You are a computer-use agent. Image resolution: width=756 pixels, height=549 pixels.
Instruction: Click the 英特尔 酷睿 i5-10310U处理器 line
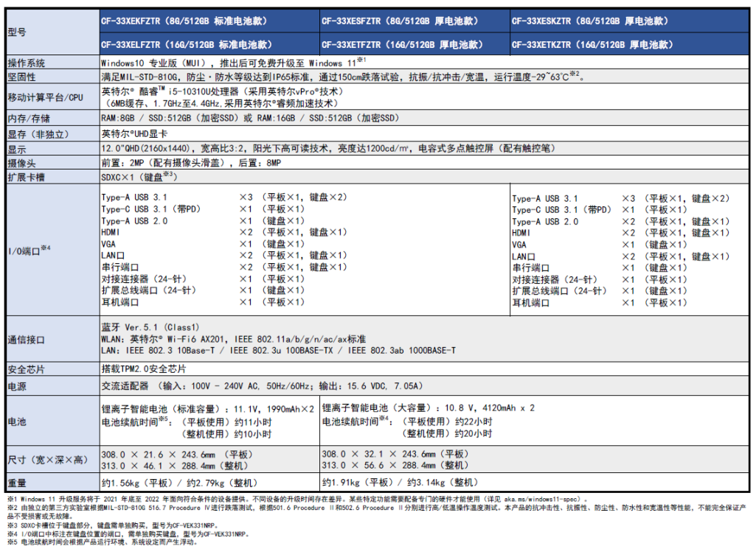coord(222,91)
